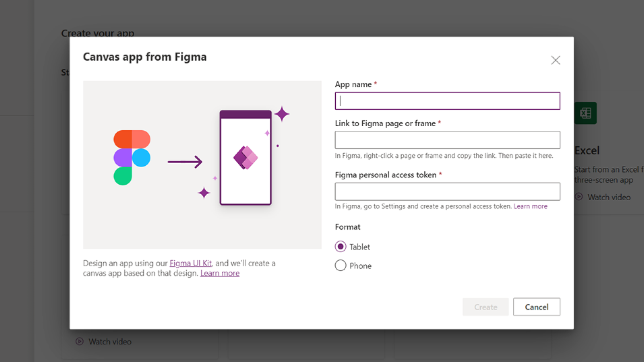Click the Excel icon in background page
The width and height of the screenshot is (644, 362).
[x=585, y=113]
